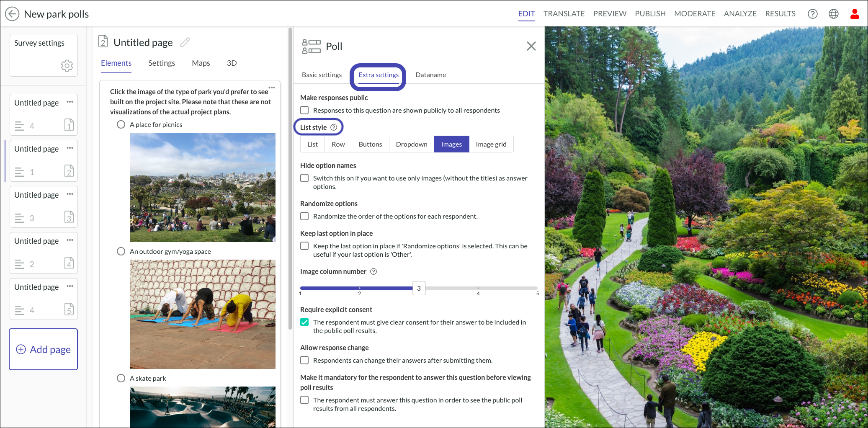Screen dimensions: 868x428
Task: Choose List as list style
Action: click(312, 144)
